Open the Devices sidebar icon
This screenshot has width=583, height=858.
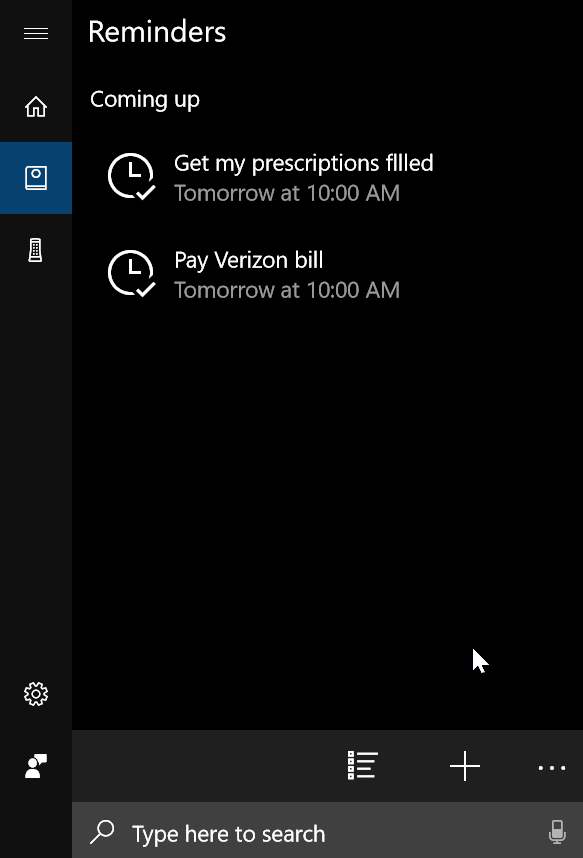[36, 250]
